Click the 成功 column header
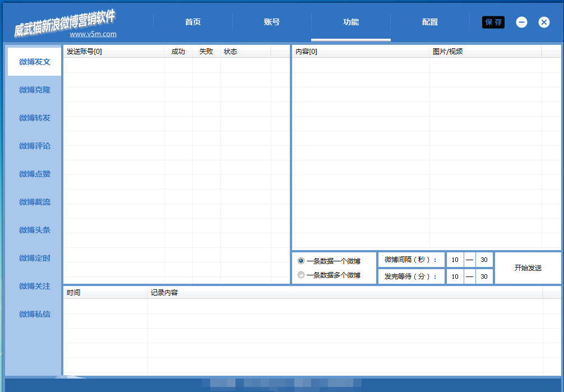The image size is (564, 392). [x=178, y=52]
